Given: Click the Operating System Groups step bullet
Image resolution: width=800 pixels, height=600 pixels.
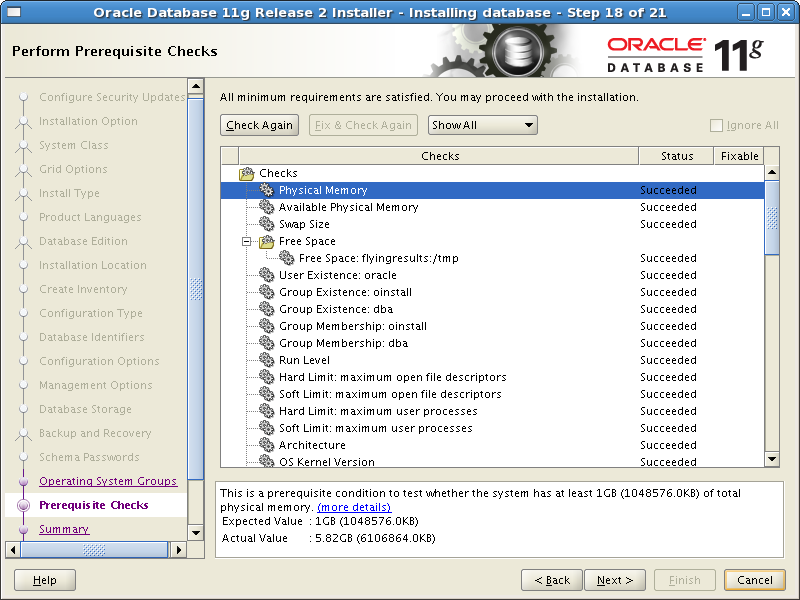Looking at the screenshot, I should pyautogui.click(x=23, y=481).
